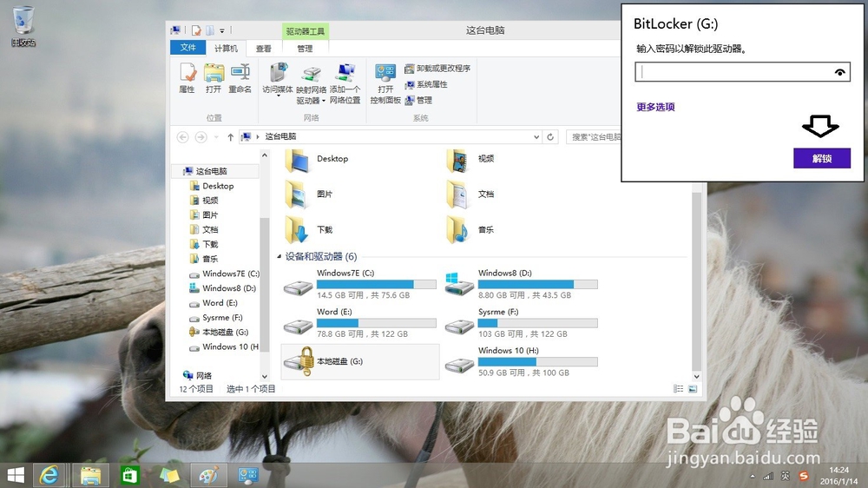The image size is (868, 488).
Task: Click the 打开 (Open) ribbon icon
Action: coord(214,77)
